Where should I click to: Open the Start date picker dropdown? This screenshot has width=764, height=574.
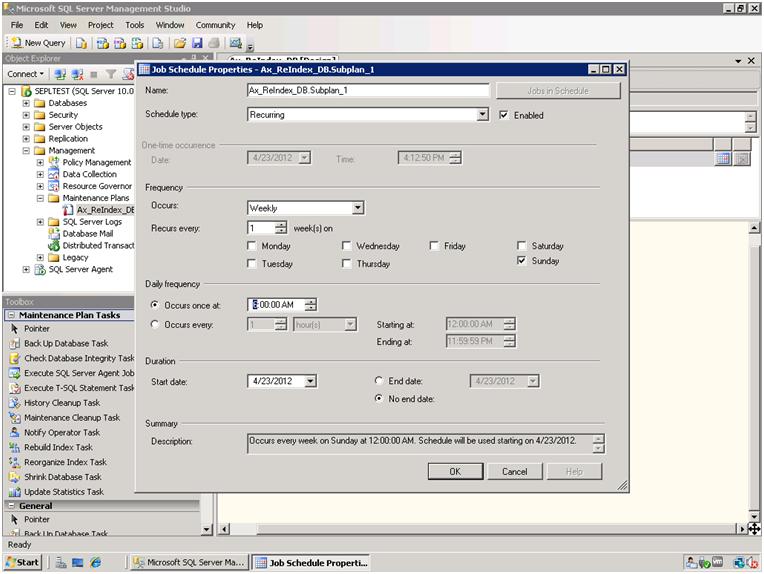pos(310,381)
